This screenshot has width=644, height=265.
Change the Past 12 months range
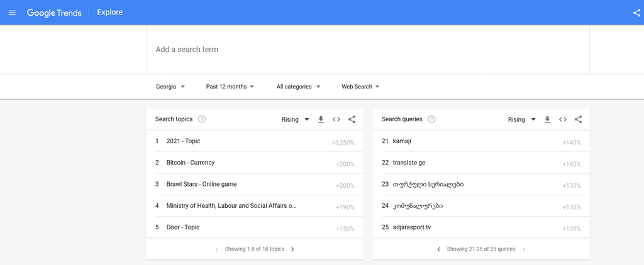(230, 87)
